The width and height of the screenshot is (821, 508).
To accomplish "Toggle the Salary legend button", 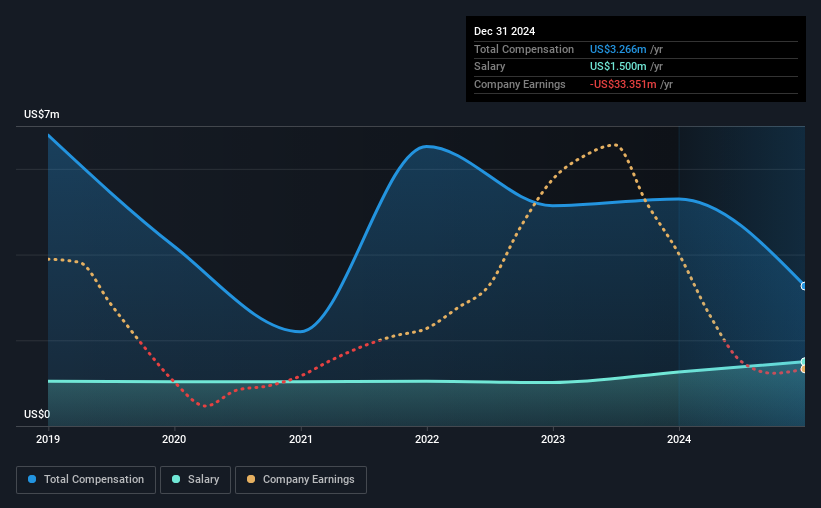I will click(195, 480).
